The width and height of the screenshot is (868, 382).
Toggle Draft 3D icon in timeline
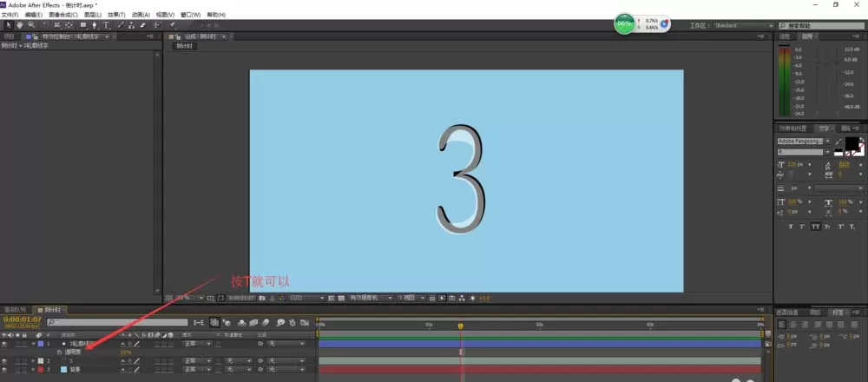(x=227, y=322)
